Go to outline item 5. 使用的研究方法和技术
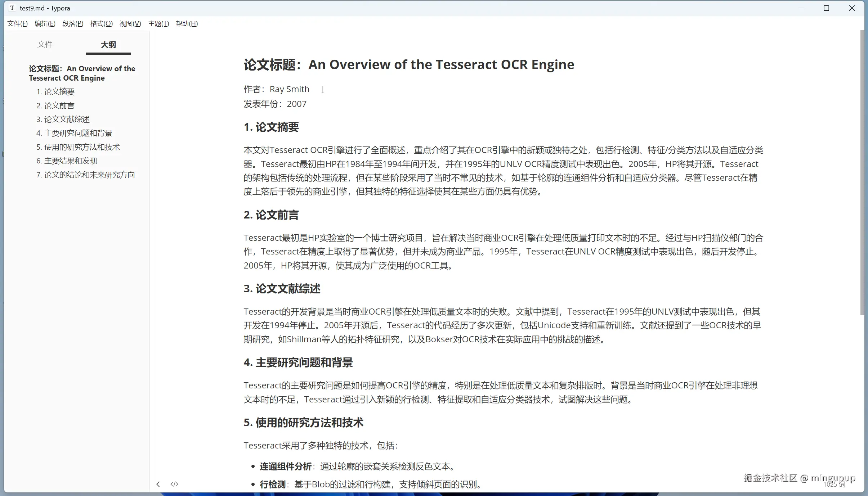868x496 pixels. 78,147
